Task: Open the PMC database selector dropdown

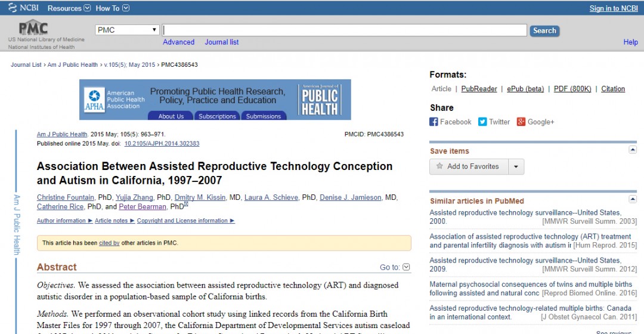Action: point(128,30)
